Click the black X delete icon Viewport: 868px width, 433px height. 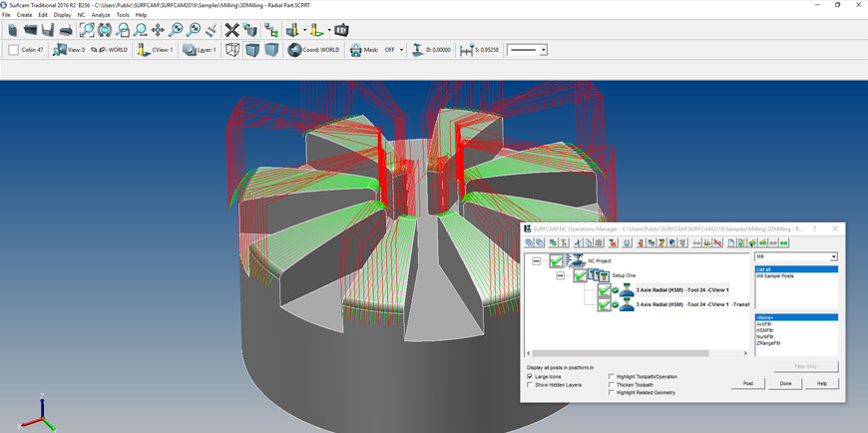pyautogui.click(x=231, y=30)
